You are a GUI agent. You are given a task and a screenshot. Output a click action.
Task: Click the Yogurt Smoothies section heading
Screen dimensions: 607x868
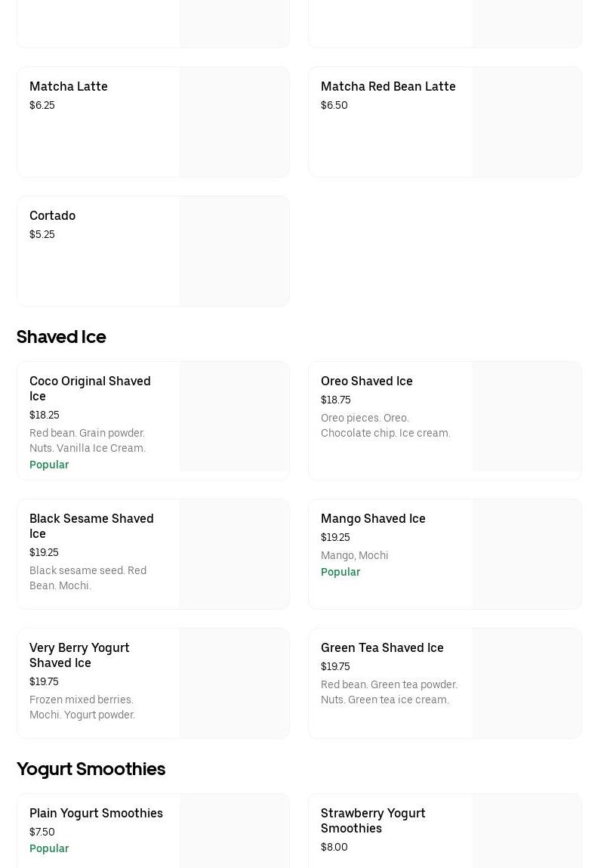click(x=91, y=768)
